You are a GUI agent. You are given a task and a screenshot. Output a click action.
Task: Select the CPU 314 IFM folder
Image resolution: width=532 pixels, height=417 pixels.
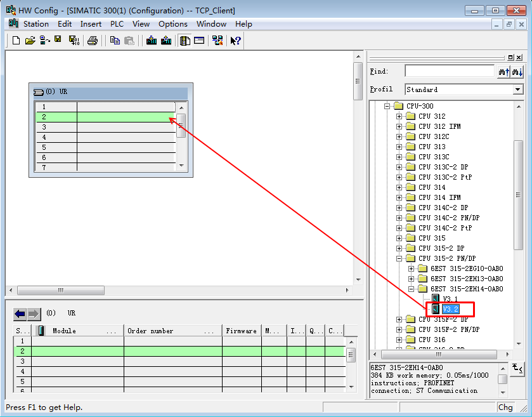pyautogui.click(x=439, y=197)
